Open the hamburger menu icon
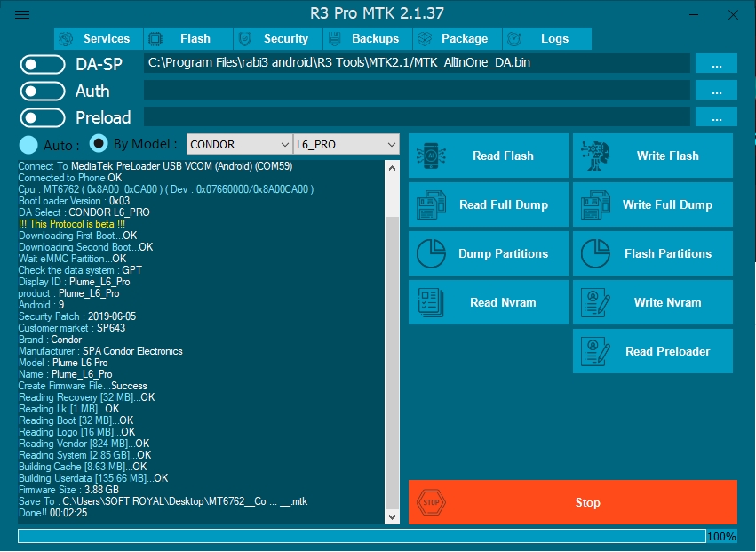Screen dimensions: 756x552 click(x=23, y=14)
